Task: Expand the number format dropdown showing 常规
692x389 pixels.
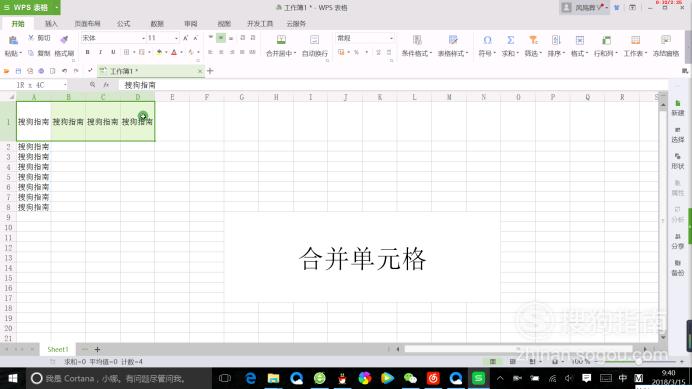Action: 365,38
